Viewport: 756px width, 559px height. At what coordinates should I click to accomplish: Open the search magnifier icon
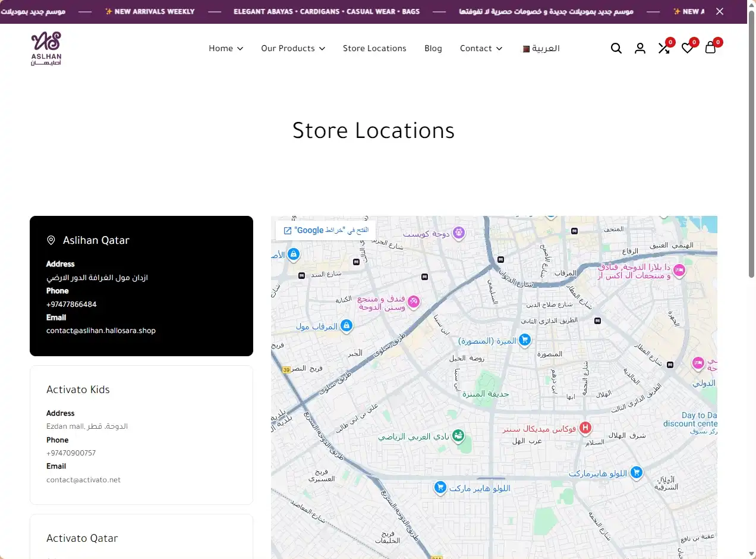616,48
